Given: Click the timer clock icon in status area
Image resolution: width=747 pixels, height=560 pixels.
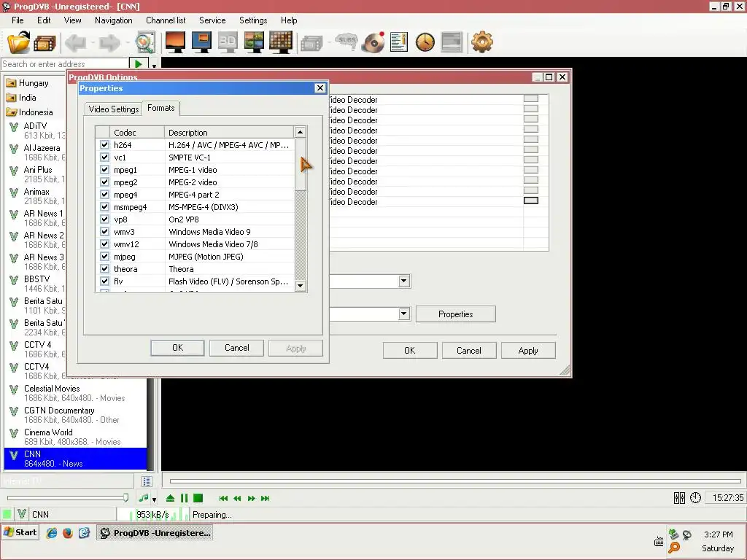Looking at the screenshot, I should point(695,497).
